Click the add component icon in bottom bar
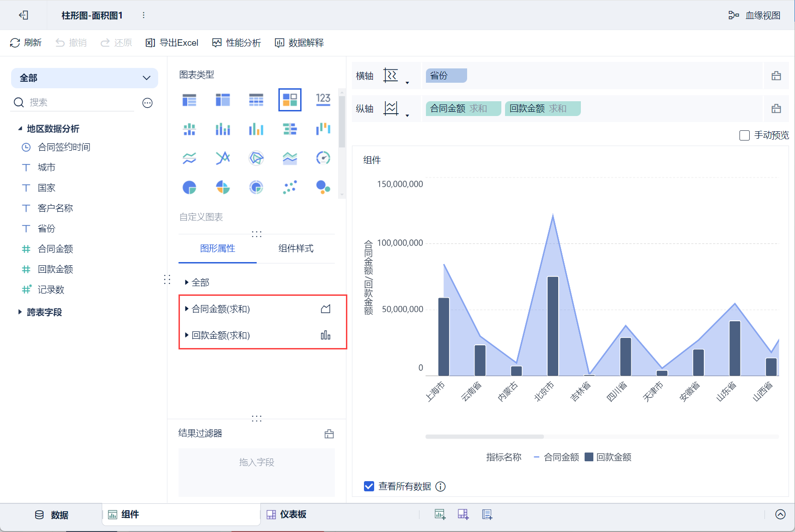 pyautogui.click(x=440, y=514)
